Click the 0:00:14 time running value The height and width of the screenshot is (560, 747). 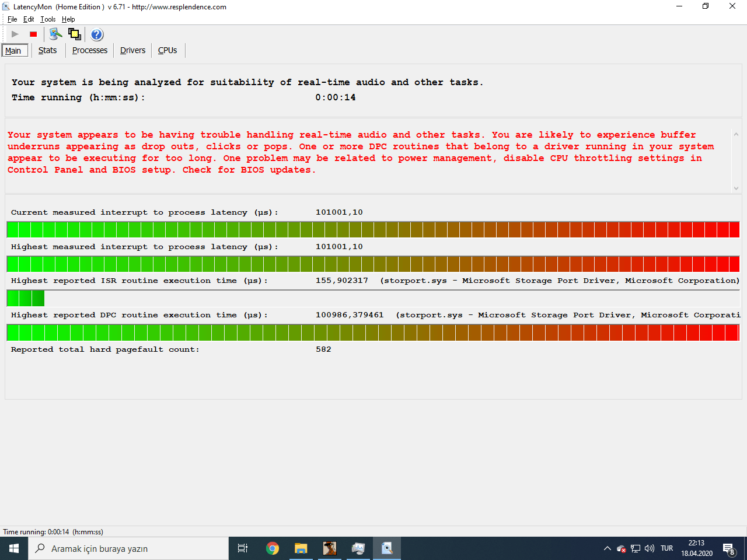point(336,97)
